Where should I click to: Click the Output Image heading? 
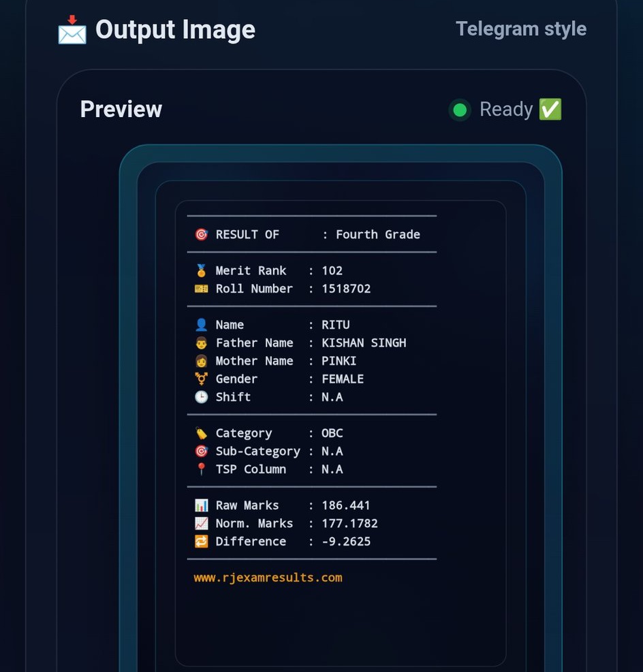click(175, 29)
